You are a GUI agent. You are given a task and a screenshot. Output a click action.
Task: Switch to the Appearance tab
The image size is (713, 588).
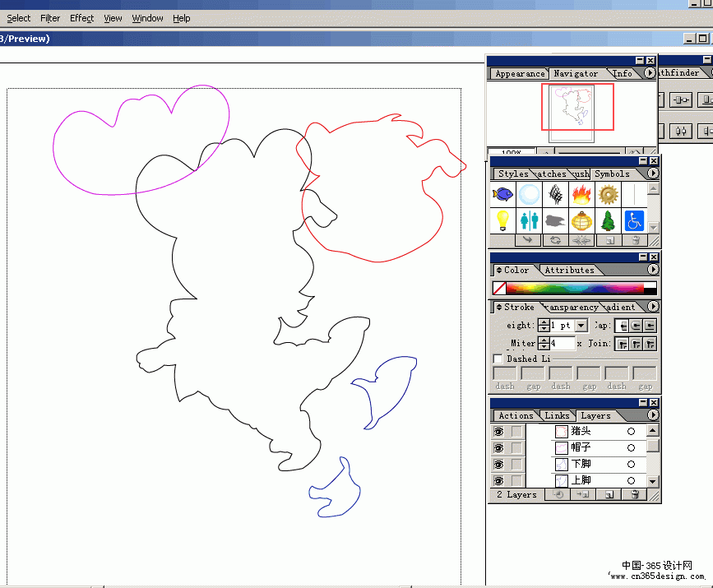[520, 74]
